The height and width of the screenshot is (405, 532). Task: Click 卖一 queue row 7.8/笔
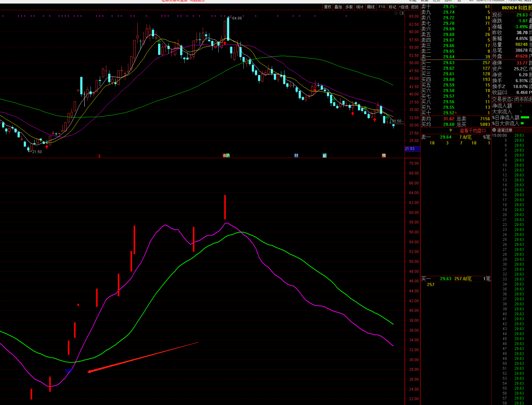[x=456, y=137]
